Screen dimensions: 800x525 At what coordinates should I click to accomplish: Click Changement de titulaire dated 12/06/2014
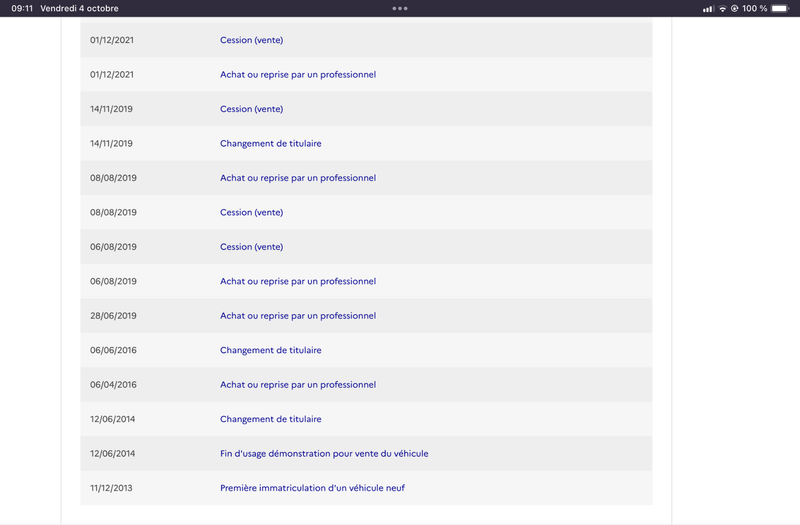271,419
